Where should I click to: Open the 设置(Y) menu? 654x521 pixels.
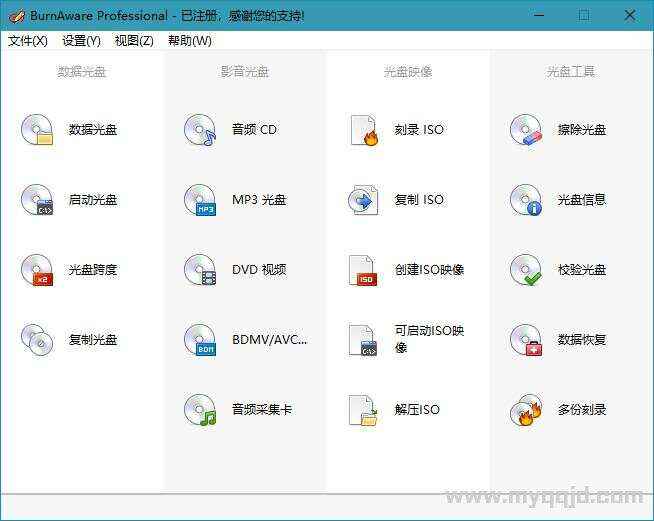pyautogui.click(x=81, y=41)
